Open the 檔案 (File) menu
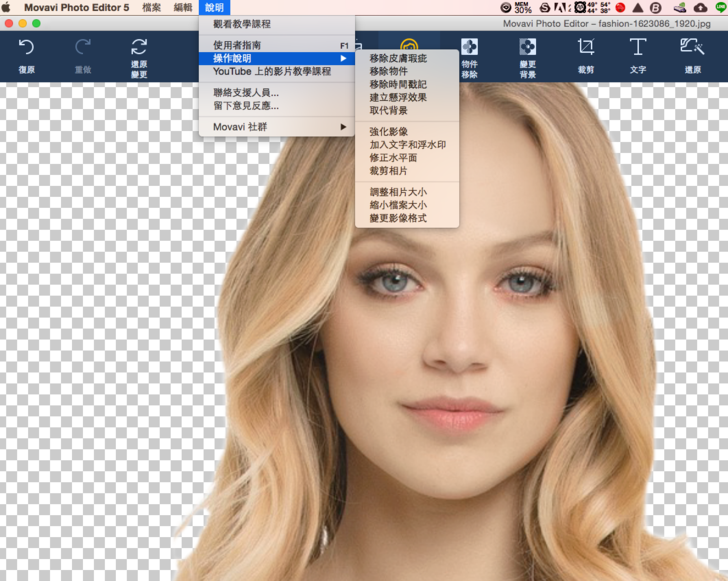 151,7
